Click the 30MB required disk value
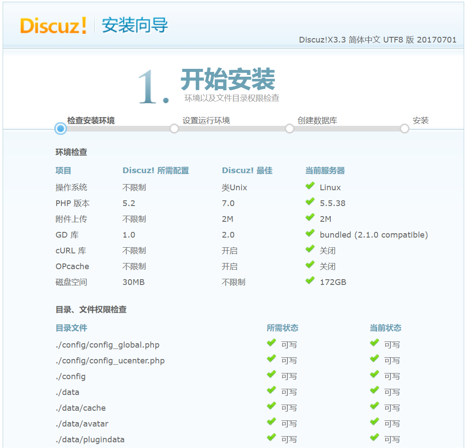The image size is (476, 448). 133,282
